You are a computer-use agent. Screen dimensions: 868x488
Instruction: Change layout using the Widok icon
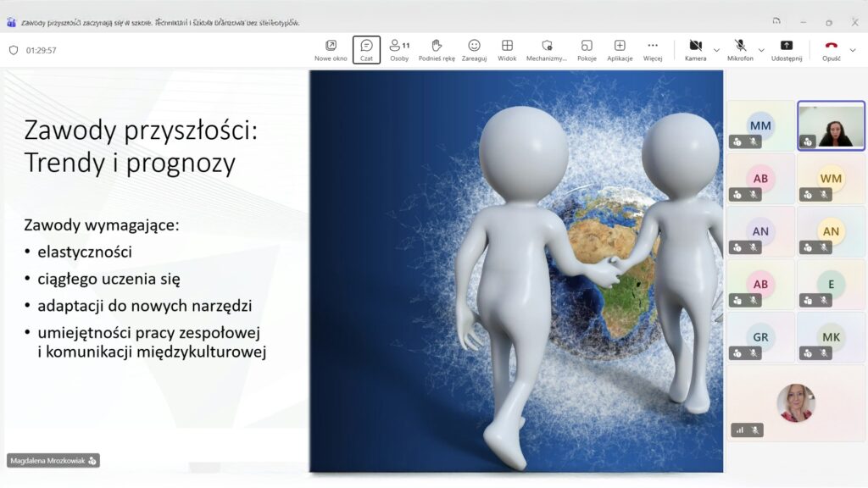coord(507,50)
